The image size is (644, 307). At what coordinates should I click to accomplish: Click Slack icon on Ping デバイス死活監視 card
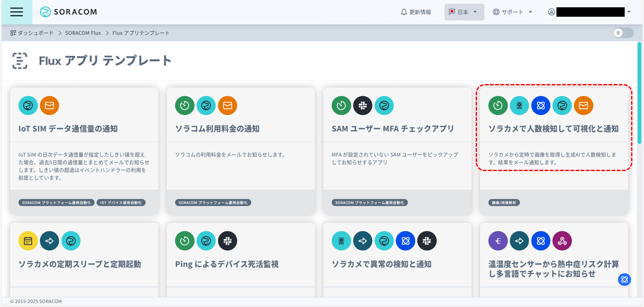click(228, 241)
